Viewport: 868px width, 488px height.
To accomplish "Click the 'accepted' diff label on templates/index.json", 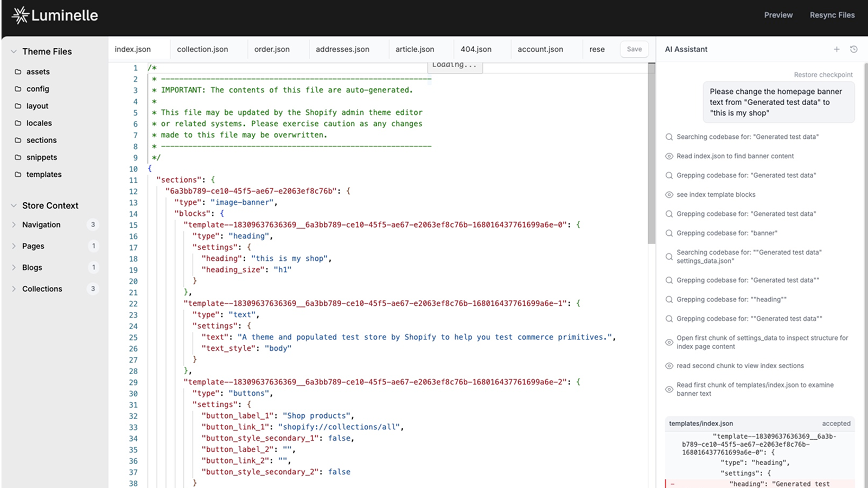I will tap(836, 423).
